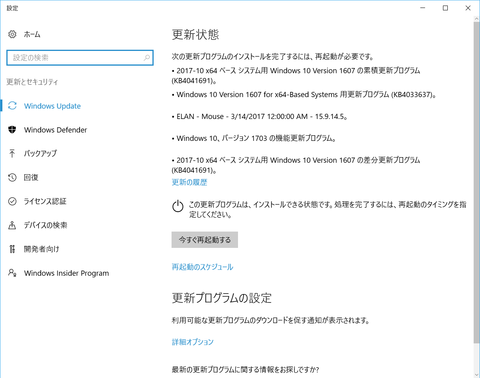Focus the 設定の検索 search field

(x=80, y=58)
